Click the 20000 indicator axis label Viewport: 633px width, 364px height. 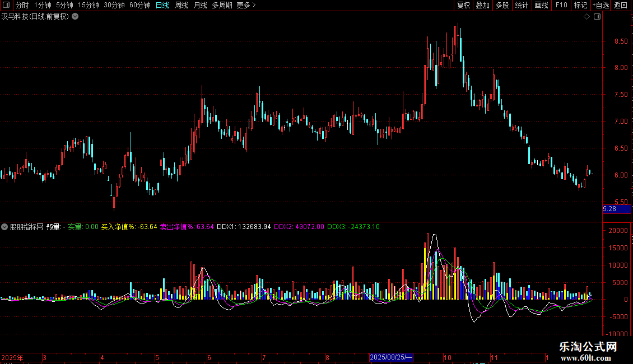[618, 230]
